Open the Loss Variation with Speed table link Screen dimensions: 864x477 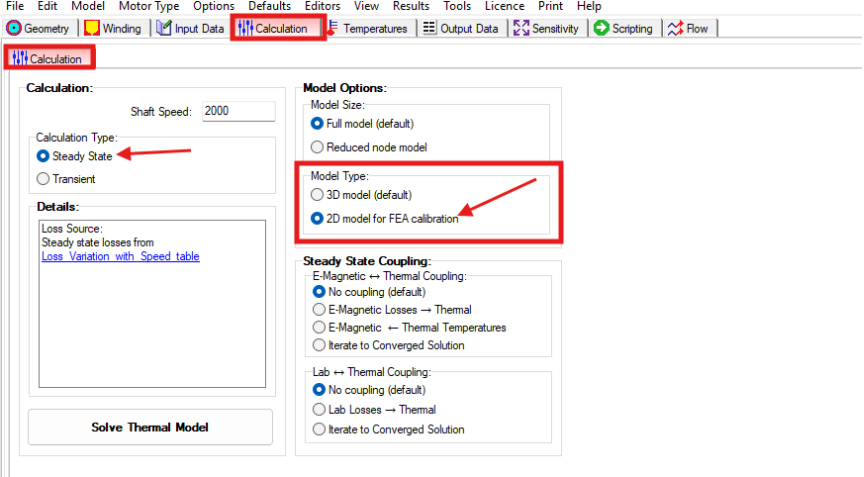coord(120,256)
